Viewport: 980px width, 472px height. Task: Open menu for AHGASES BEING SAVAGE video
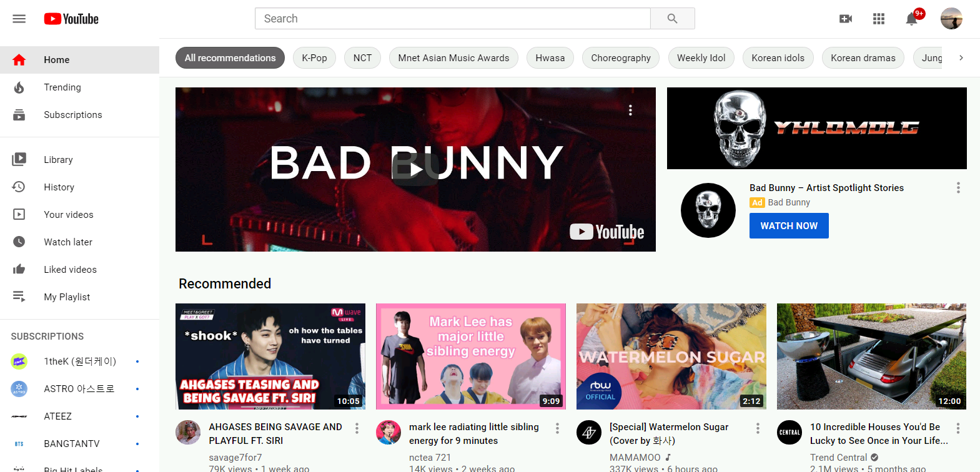[x=357, y=428]
